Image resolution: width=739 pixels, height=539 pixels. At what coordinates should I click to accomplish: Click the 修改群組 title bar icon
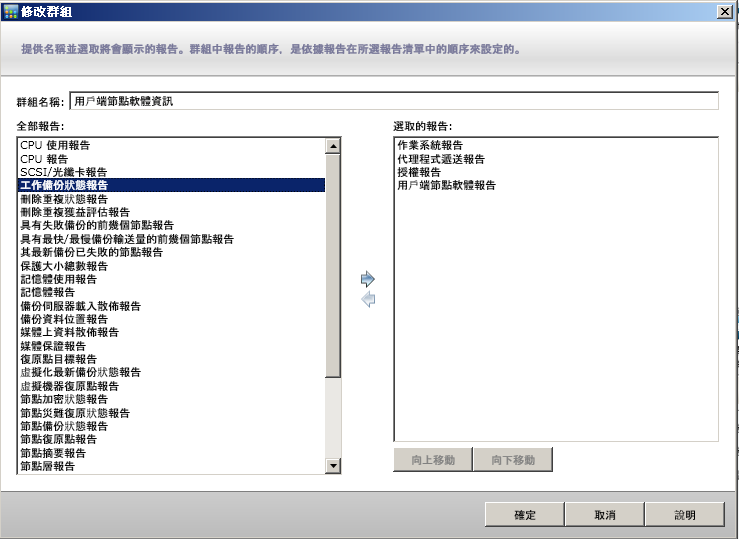point(10,11)
